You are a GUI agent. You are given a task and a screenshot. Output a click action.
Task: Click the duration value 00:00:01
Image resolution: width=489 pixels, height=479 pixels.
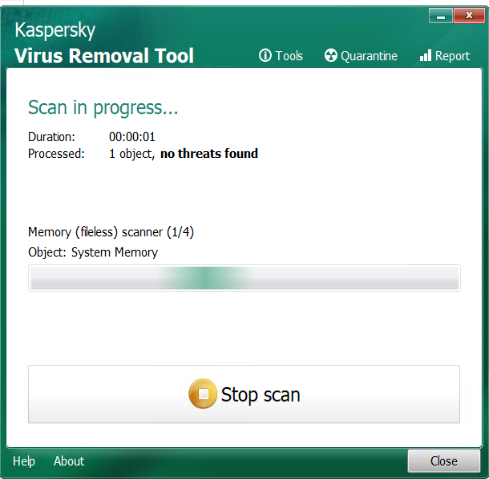tap(132, 137)
